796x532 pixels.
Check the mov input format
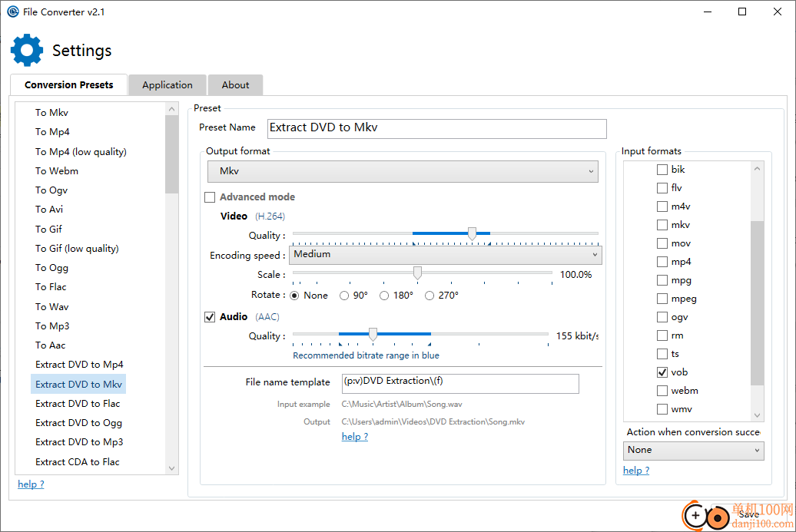(x=662, y=243)
